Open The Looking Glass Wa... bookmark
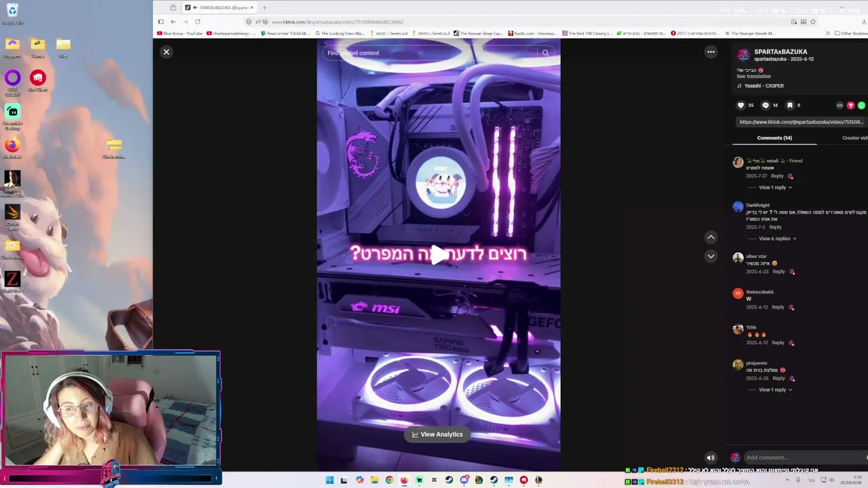Screen dimensions: 868x488 point(340,33)
